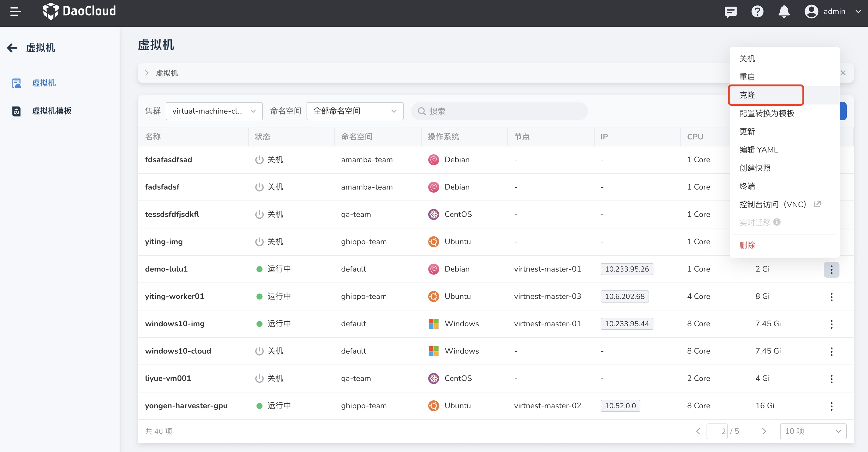The height and width of the screenshot is (452, 868).
Task: Click the three-dot menu for yongen-harvester-gpu
Action: pos(831,406)
